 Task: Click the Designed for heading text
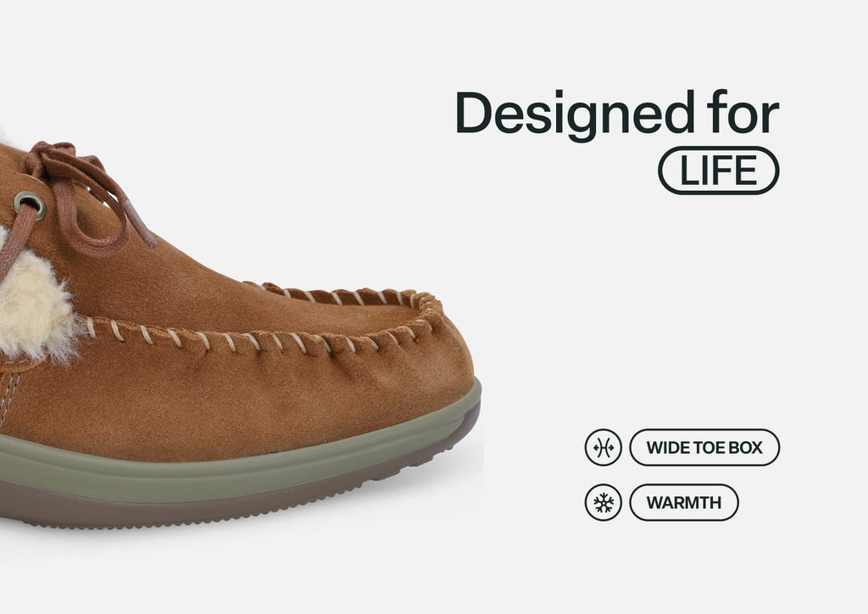click(617, 114)
